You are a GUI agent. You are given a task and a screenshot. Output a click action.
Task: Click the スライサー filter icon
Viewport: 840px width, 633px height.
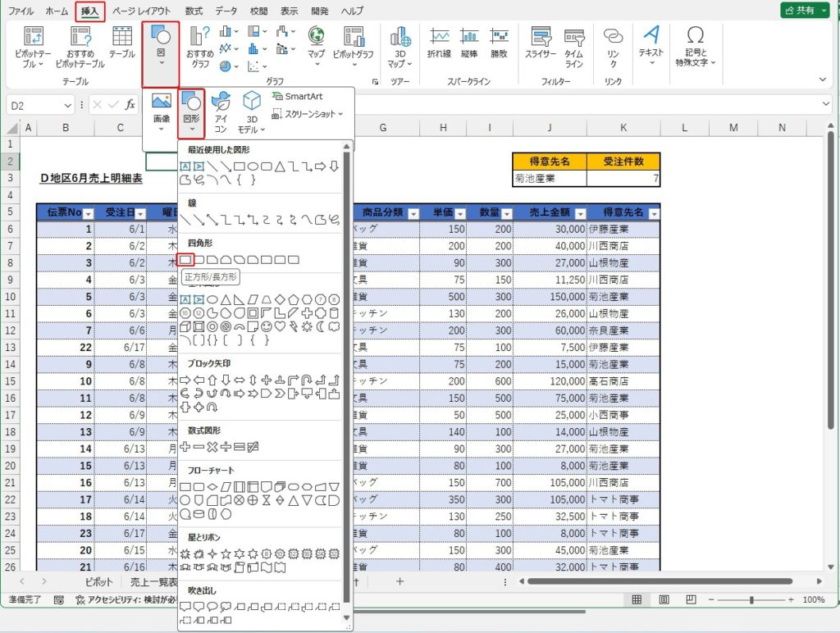pyautogui.click(x=541, y=44)
